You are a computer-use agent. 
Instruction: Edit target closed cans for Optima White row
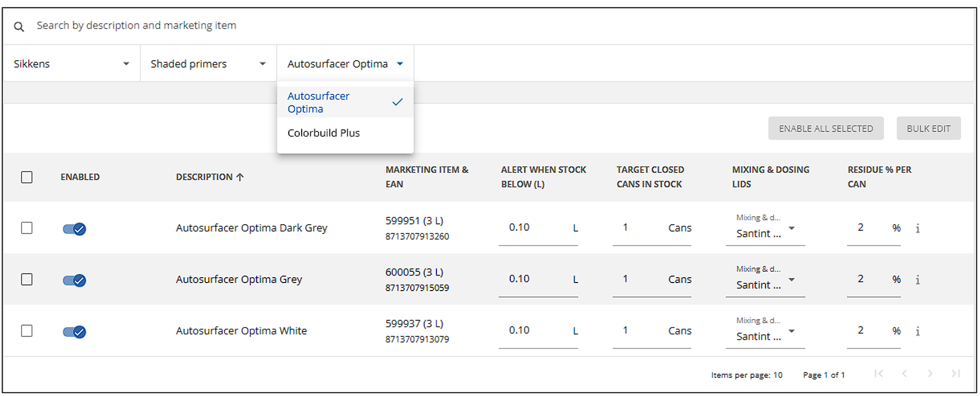pos(652,331)
